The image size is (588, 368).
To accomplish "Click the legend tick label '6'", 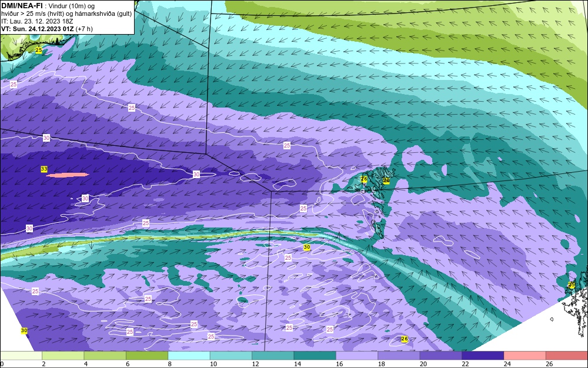I will [128, 364].
